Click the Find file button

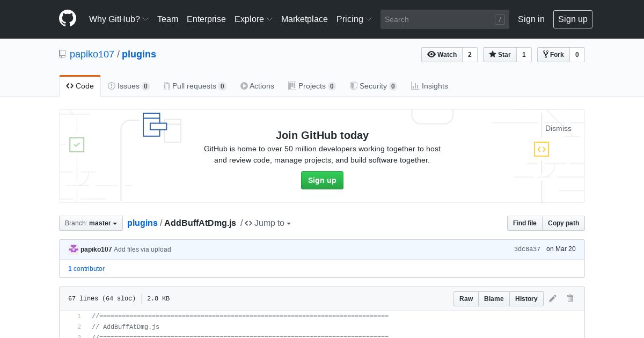[x=524, y=223]
